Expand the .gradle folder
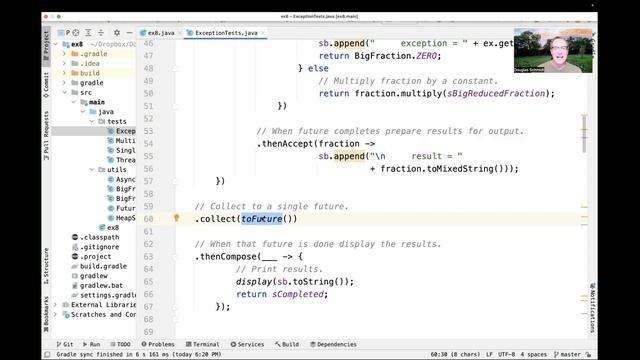Image resolution: width=640 pixels, height=360 pixels. tap(64, 54)
